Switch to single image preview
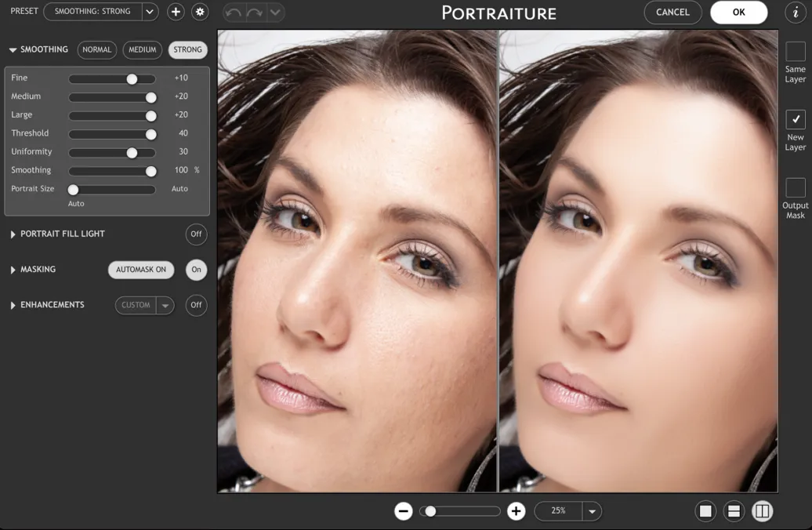The image size is (812, 530). (x=705, y=511)
